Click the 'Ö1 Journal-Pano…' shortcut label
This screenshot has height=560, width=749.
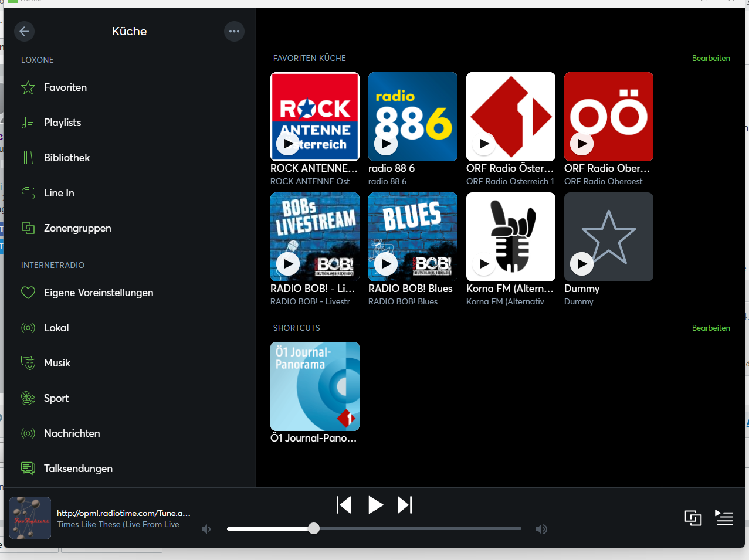[313, 438]
